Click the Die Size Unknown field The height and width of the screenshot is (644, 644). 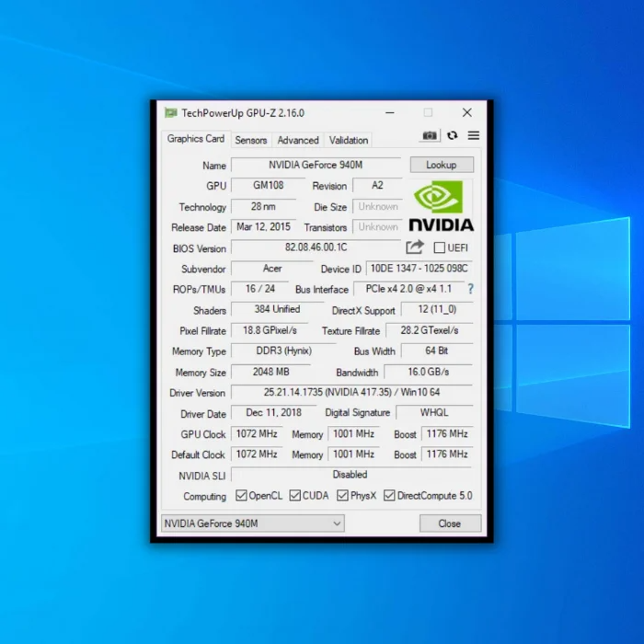click(x=377, y=206)
